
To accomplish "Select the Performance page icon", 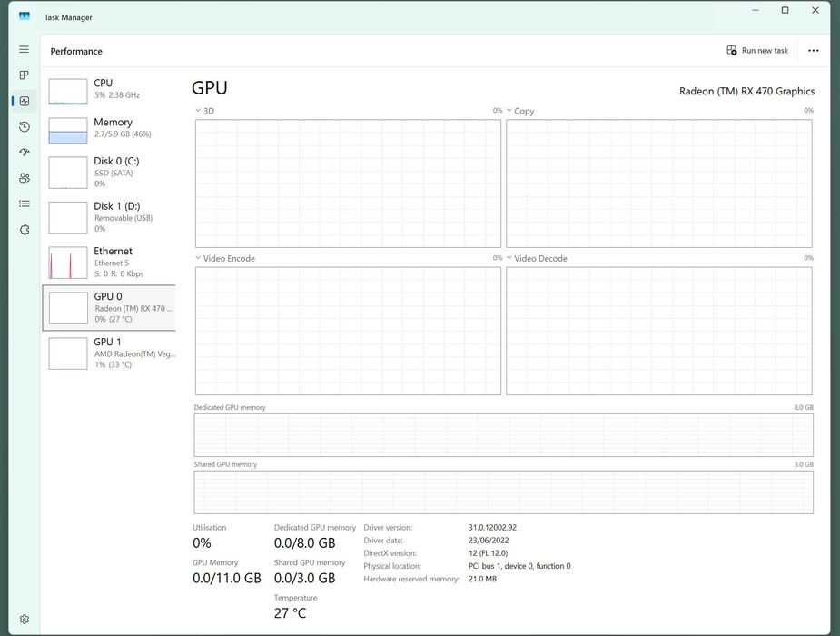I will (x=25, y=101).
